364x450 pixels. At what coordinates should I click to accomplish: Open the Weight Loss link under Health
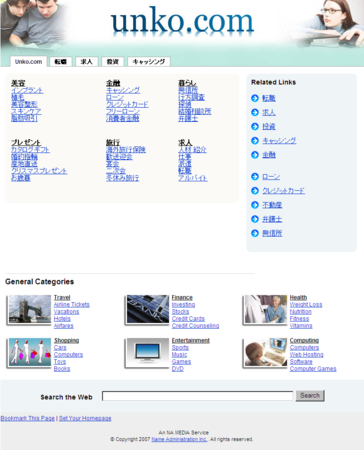(306, 305)
